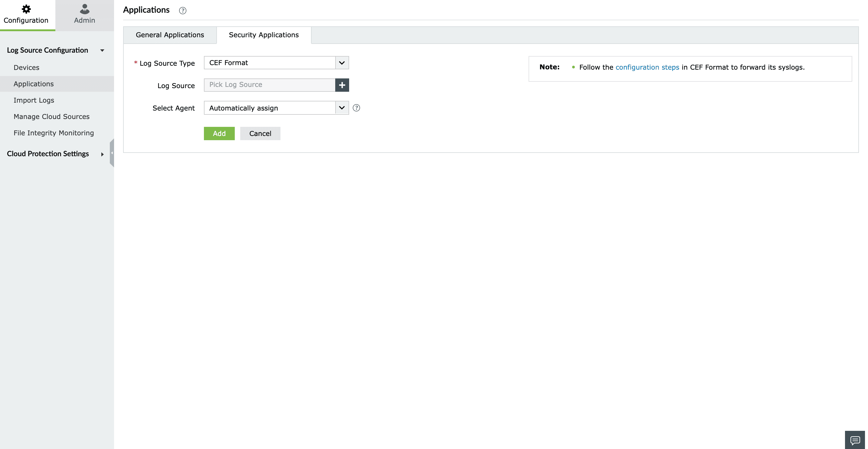Select the Security Applications tab
868x449 pixels.
[264, 35]
